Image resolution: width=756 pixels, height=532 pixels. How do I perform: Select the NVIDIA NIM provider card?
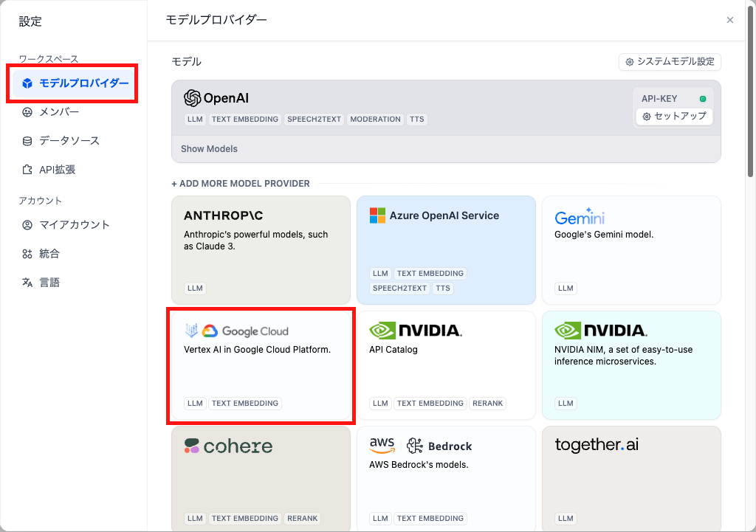click(631, 365)
